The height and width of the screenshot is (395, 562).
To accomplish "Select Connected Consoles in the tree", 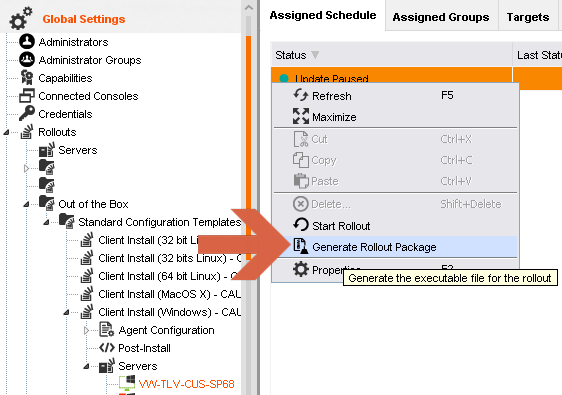I will (x=88, y=96).
